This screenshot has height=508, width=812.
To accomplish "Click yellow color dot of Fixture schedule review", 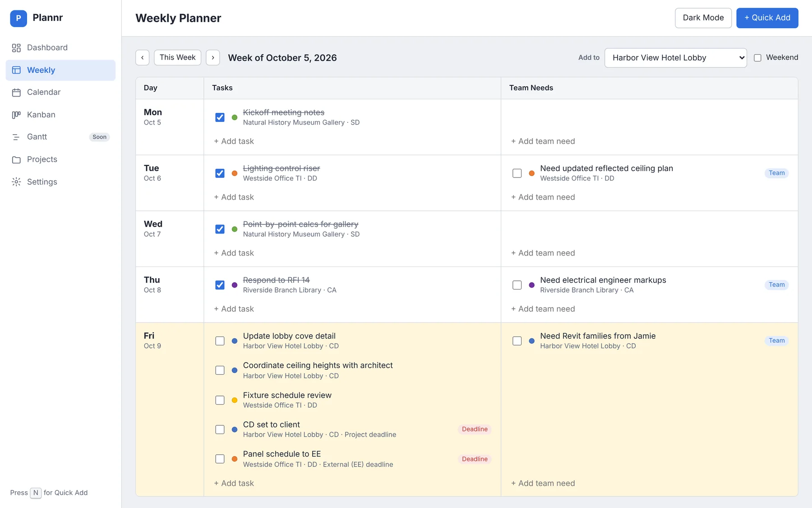I will [x=235, y=400].
